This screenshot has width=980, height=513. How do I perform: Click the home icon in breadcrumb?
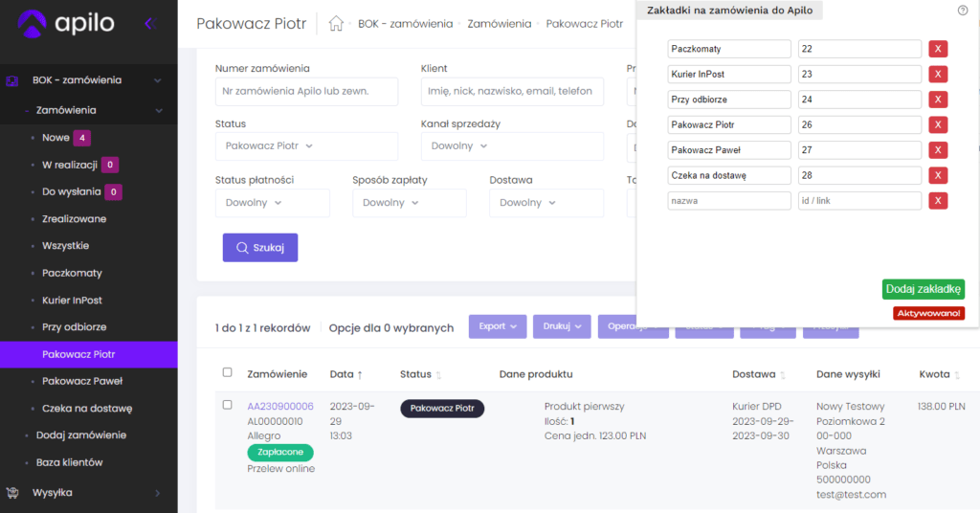335,23
